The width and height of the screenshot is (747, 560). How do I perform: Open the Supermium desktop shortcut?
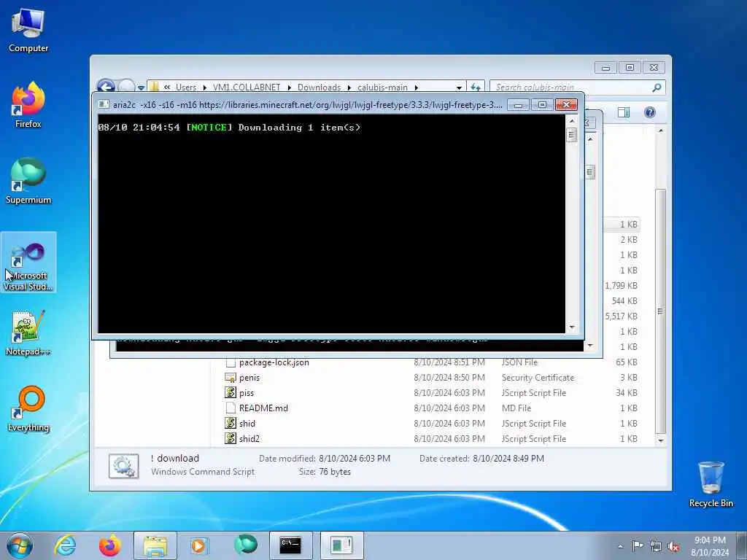click(x=28, y=181)
